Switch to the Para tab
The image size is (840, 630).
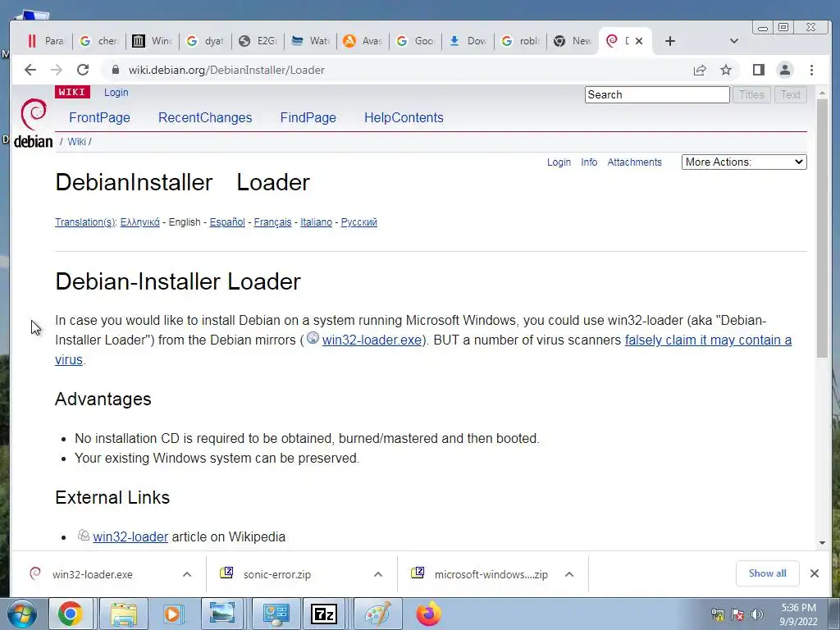[46, 41]
